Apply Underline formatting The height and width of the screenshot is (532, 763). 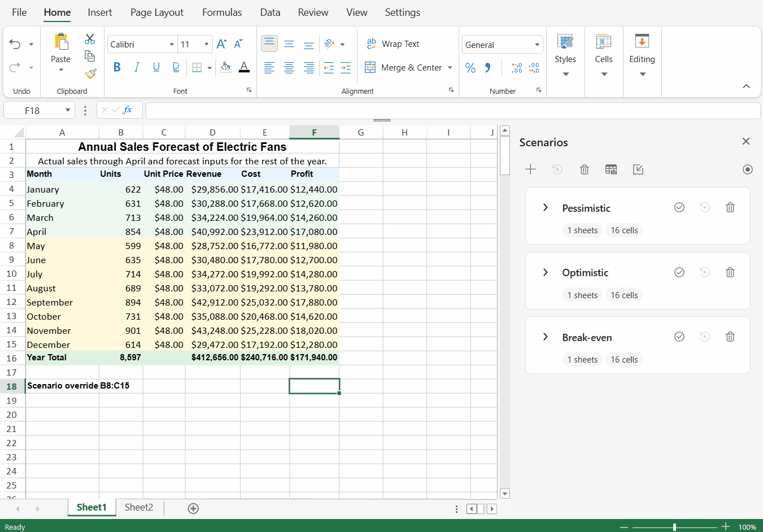[x=156, y=67]
